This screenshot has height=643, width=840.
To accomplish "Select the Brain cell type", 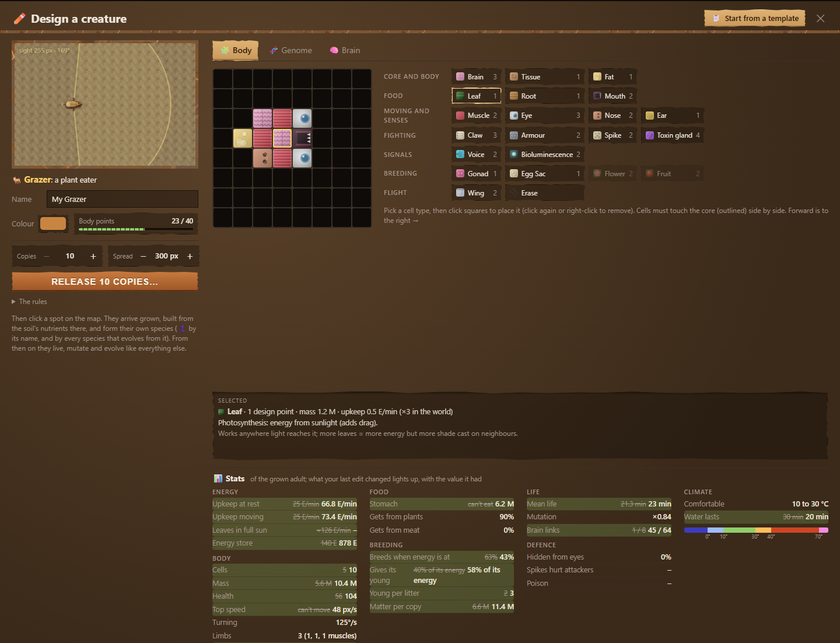I will pyautogui.click(x=476, y=76).
